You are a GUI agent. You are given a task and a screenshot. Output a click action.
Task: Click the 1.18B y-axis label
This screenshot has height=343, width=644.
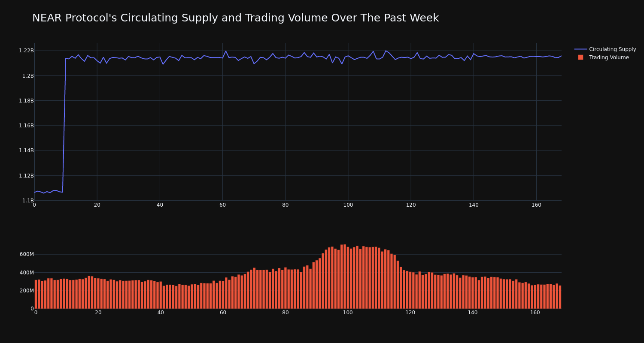(26, 101)
